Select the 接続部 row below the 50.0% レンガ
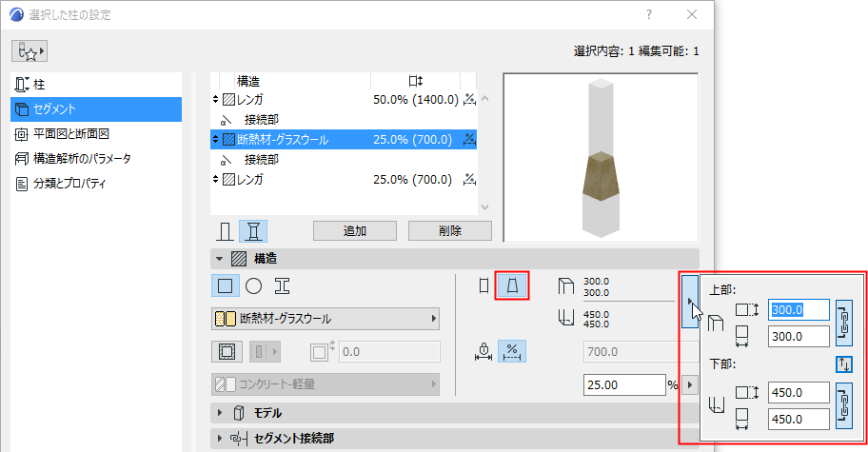The width and height of the screenshot is (868, 452). coord(344,120)
